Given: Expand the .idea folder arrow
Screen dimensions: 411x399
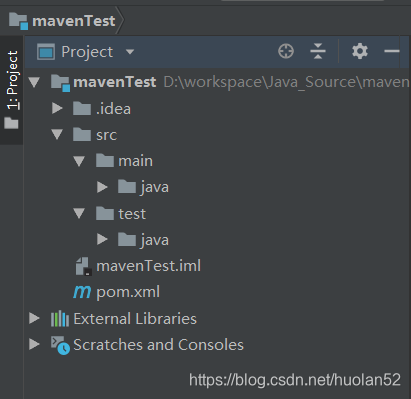Looking at the screenshot, I should (x=57, y=108).
